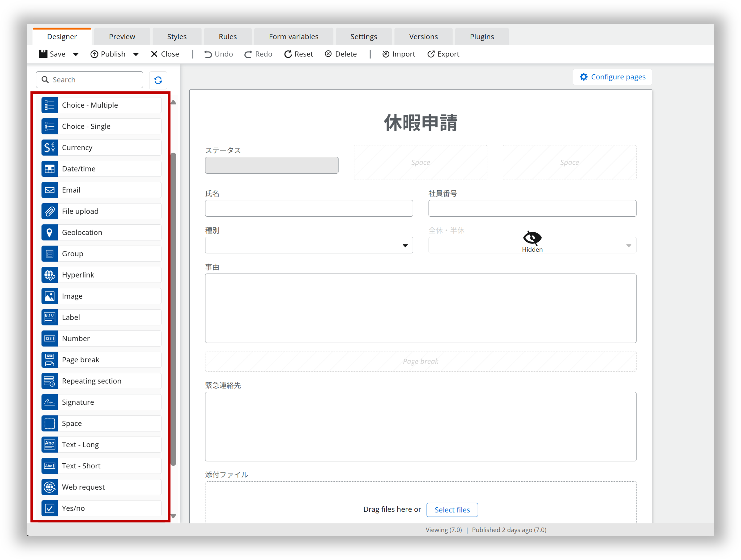Viewport: 741px width, 560px height.
Task: Open the Form variables tab
Action: tap(294, 36)
